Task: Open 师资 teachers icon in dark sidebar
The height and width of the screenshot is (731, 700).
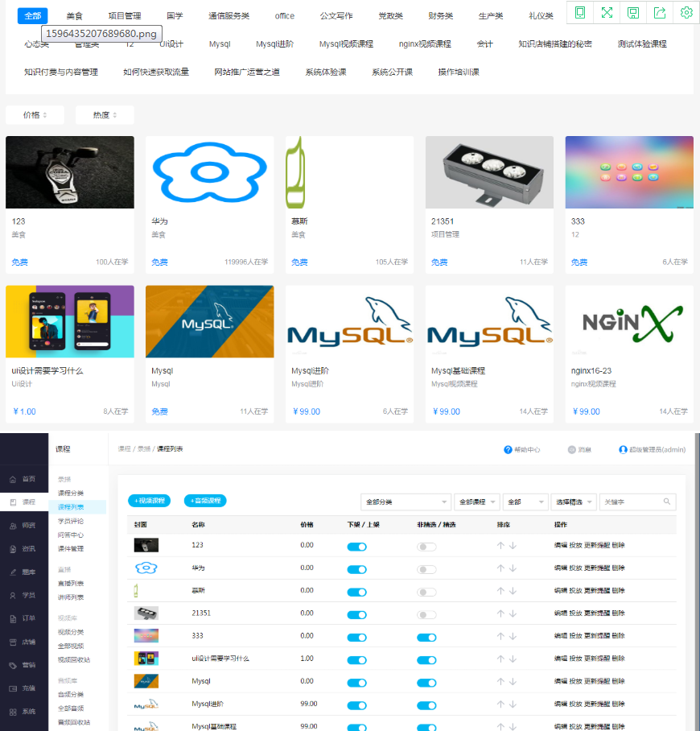Action: point(13,526)
